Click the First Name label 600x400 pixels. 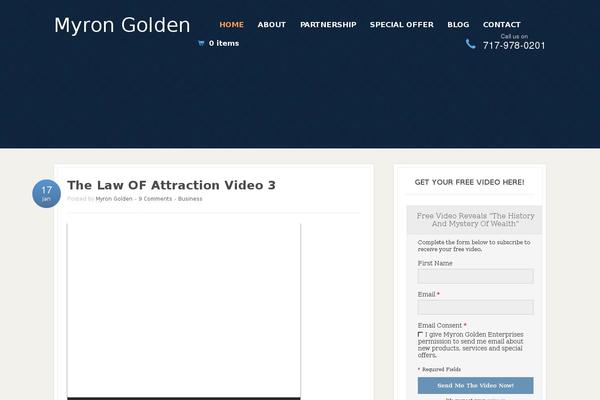pyautogui.click(x=435, y=263)
